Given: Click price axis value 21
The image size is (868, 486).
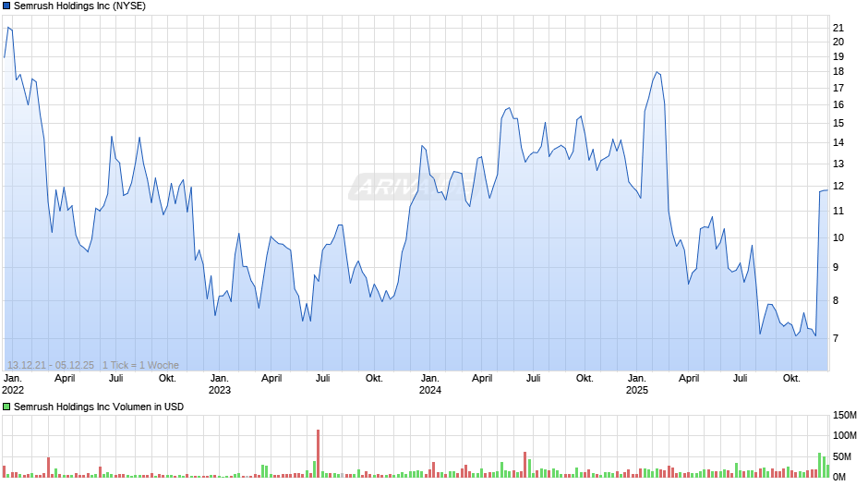Looking at the screenshot, I should click(838, 28).
